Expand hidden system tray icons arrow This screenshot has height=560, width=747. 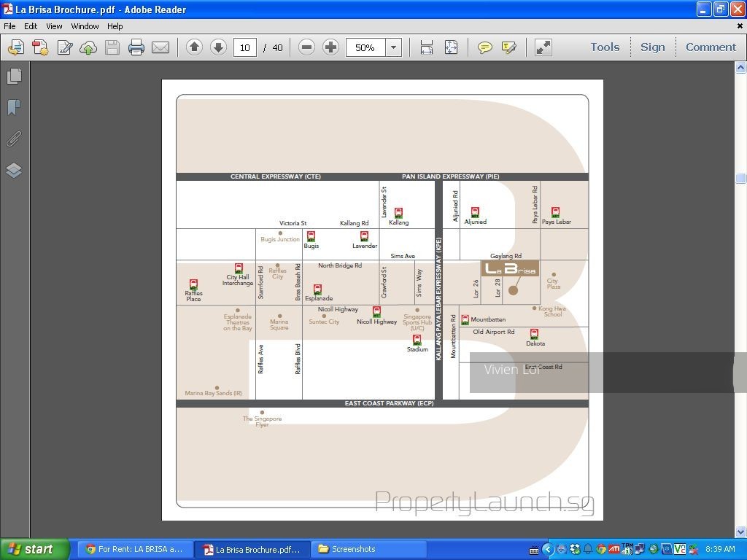click(548, 550)
